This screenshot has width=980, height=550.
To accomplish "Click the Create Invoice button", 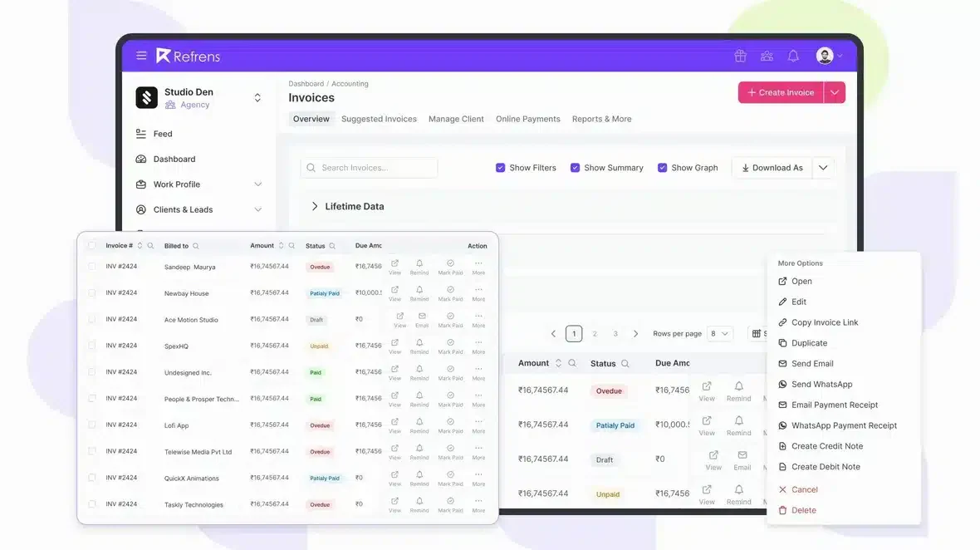I will pyautogui.click(x=781, y=92).
